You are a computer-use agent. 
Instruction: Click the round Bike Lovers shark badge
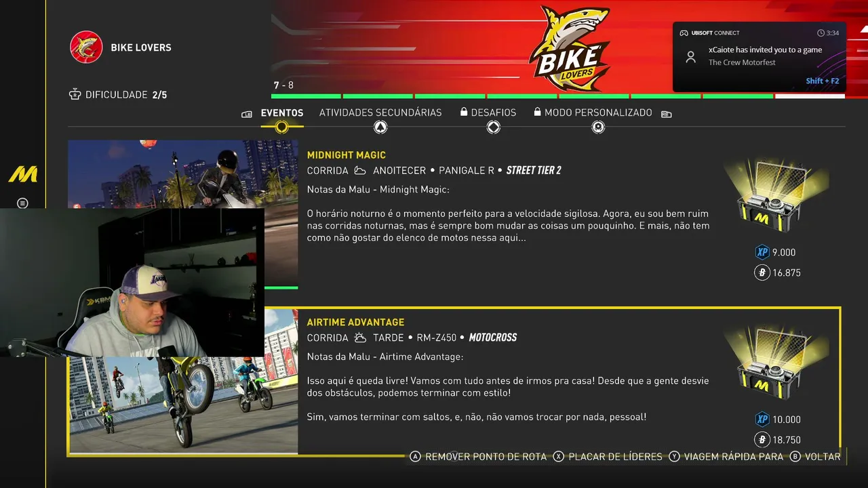click(86, 47)
